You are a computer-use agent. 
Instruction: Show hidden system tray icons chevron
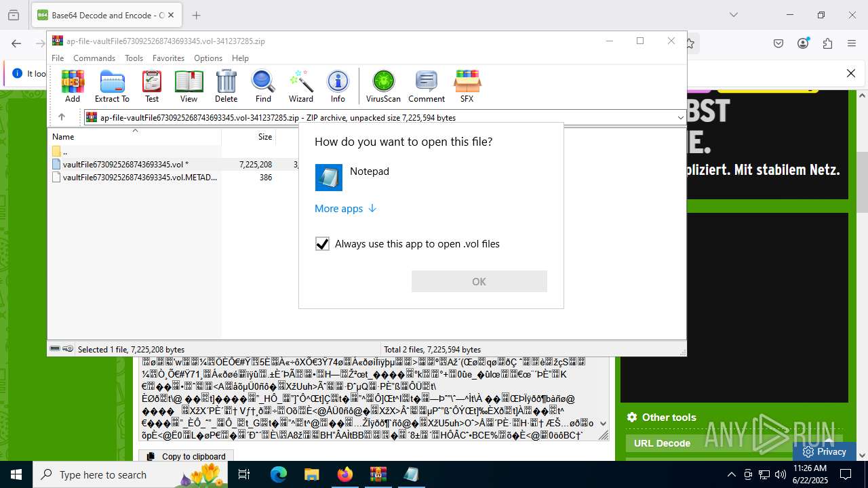(x=731, y=474)
